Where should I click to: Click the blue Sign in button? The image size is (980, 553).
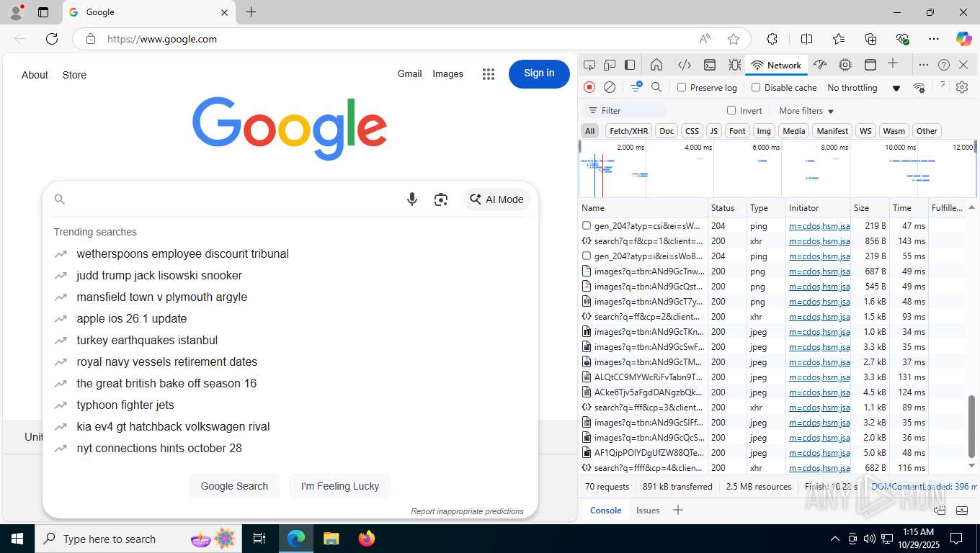(539, 73)
